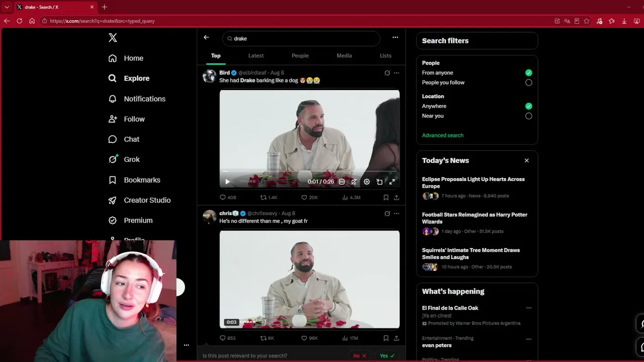Unmute the video in Bird's post
The width and height of the screenshot is (644, 362).
[354, 182]
